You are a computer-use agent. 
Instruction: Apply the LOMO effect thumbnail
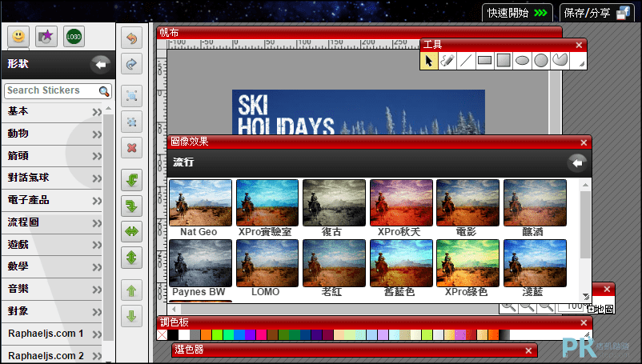tap(267, 263)
